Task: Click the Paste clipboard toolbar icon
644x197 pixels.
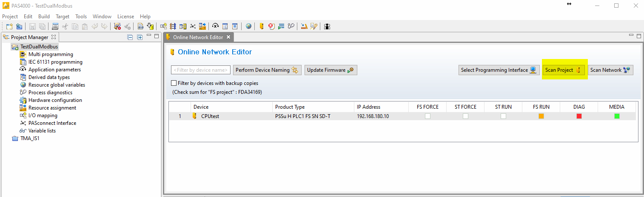Action: (85, 26)
